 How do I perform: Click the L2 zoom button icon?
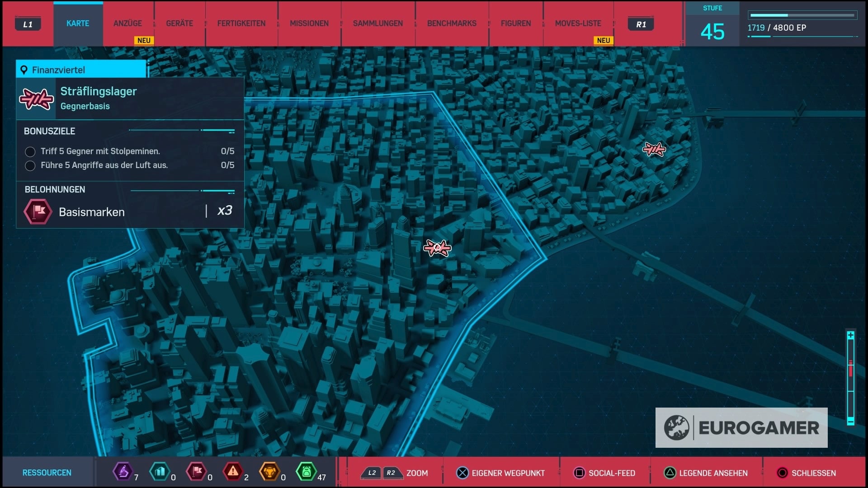click(x=372, y=473)
